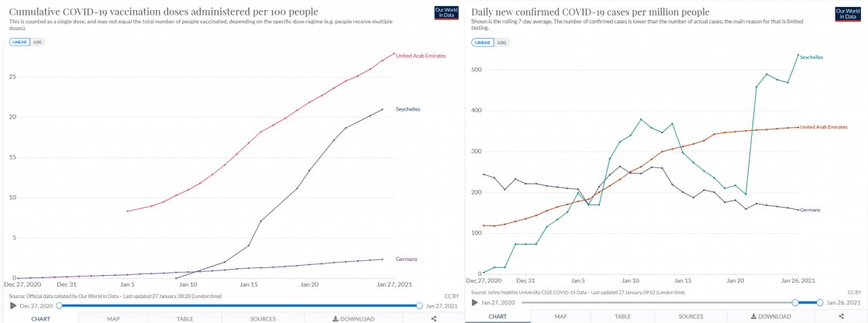
Task: Click share icon on vaccination chart
Action: (x=433, y=318)
